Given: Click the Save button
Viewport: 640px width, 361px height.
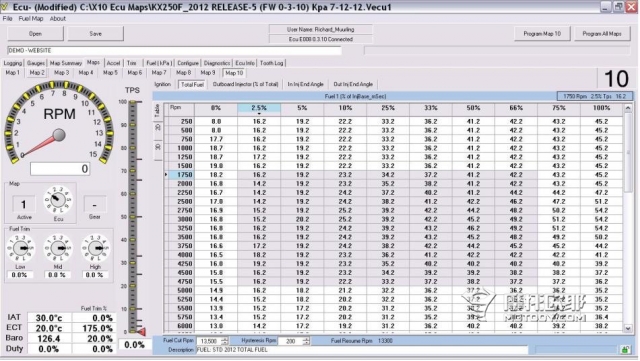Looking at the screenshot, I should [x=96, y=34].
